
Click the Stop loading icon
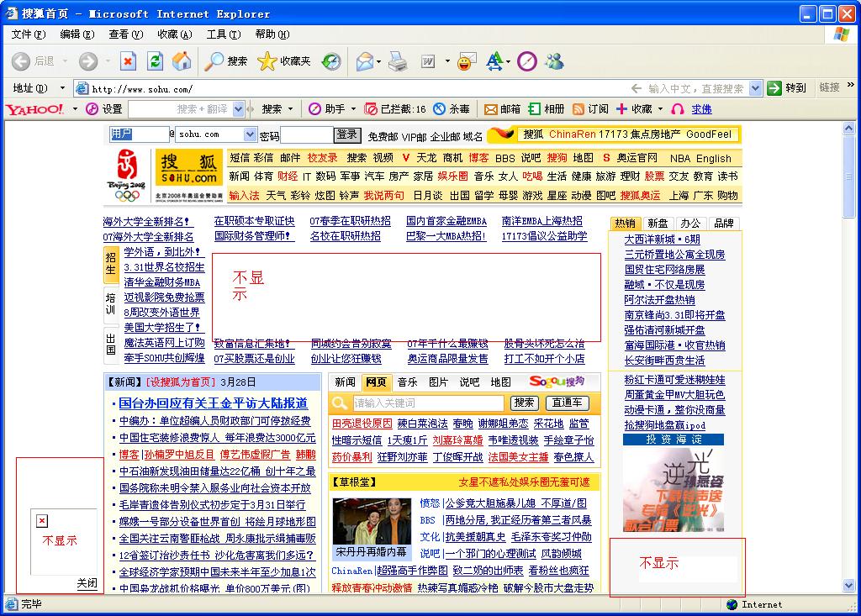[128, 61]
